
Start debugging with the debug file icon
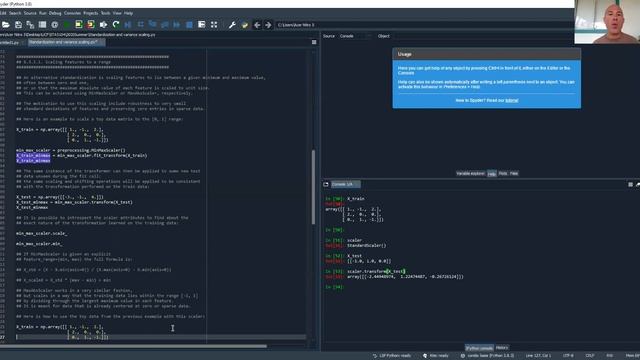pyautogui.click(x=128, y=25)
